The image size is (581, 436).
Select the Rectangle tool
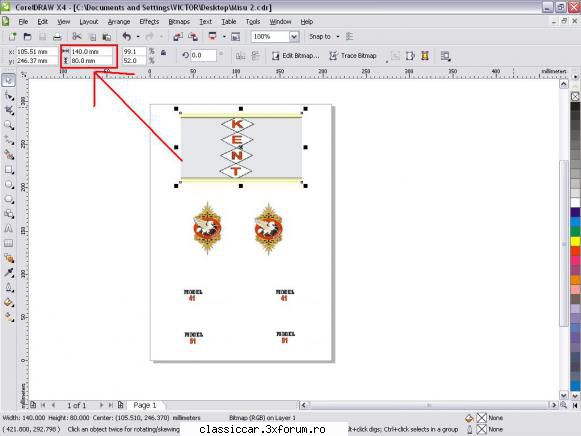click(9, 170)
